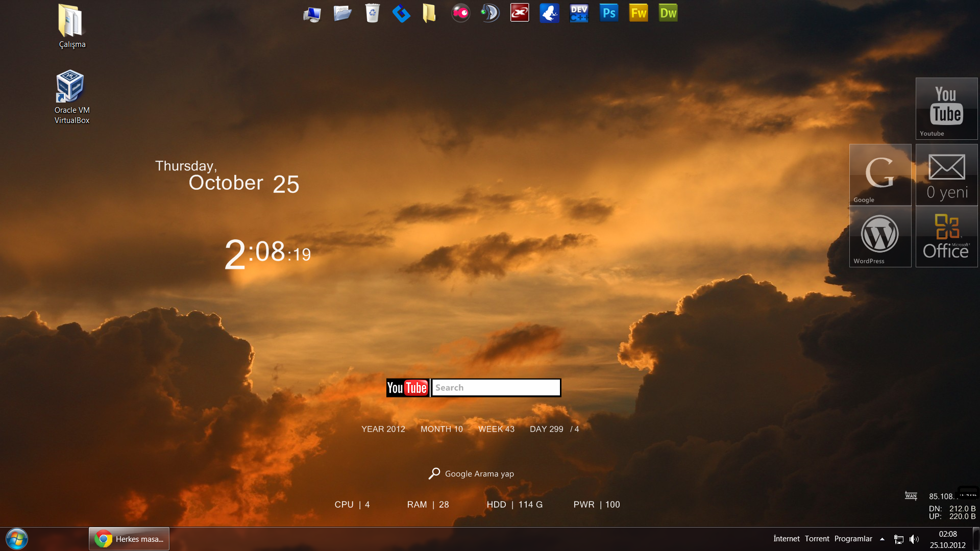Launch TeamSpeak from the dock
The image size is (980, 551).
pyautogui.click(x=490, y=13)
